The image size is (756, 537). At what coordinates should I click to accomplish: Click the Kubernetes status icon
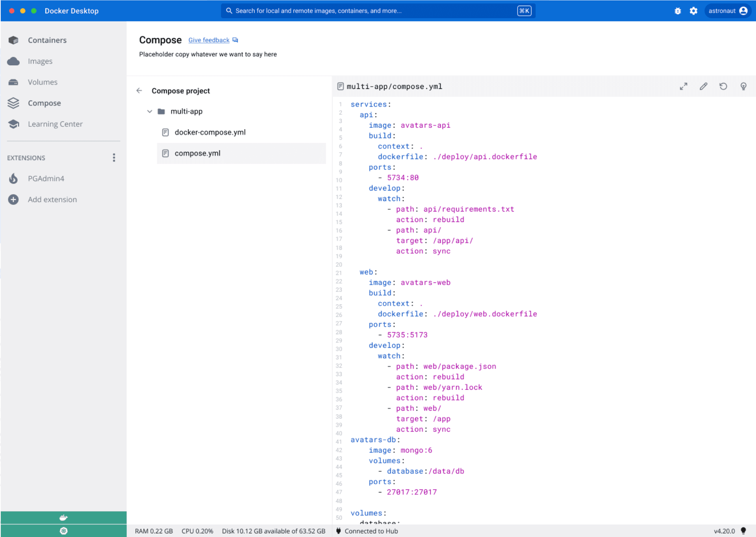click(63, 531)
